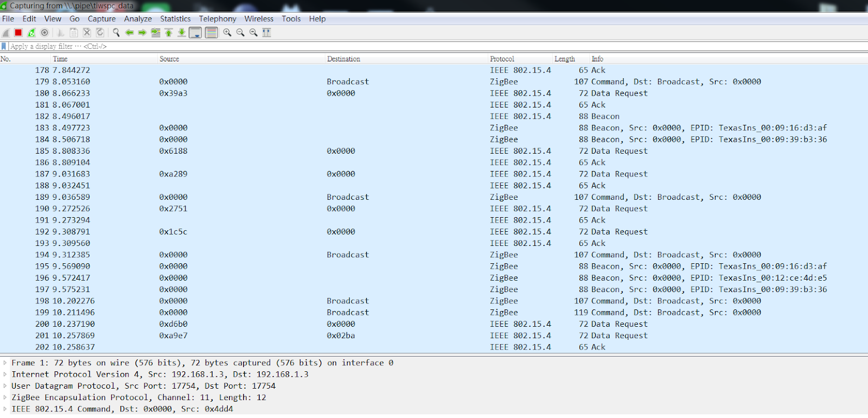Select packet 180 from 0x39a3
Viewport: 868px width, 418px height.
tap(434, 93)
